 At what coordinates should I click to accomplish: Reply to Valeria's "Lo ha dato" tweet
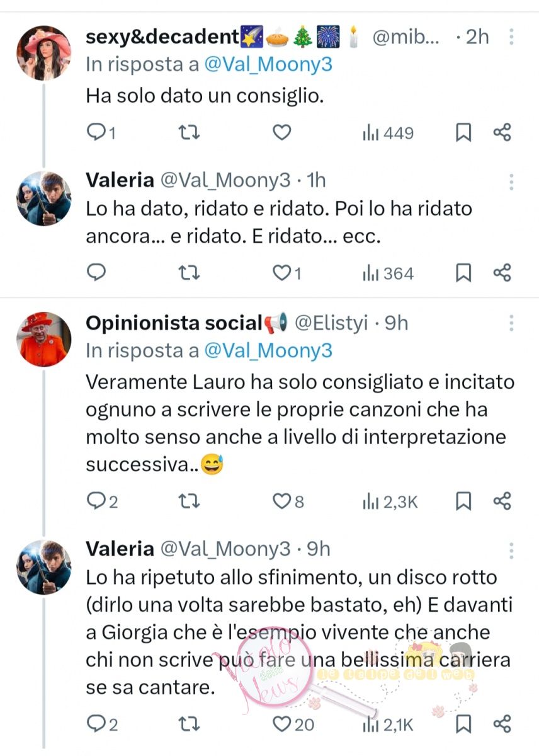96,273
